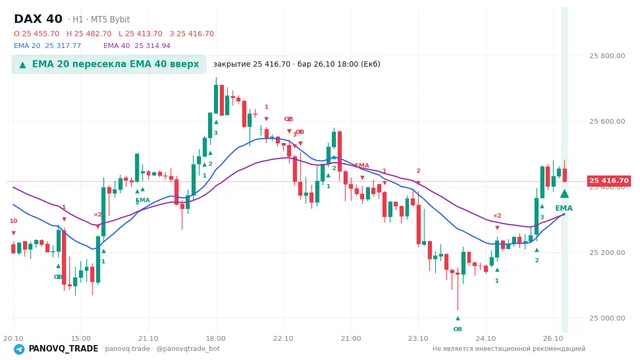Click the 26.10 date on the time axis
640x360 pixels.
[553, 338]
